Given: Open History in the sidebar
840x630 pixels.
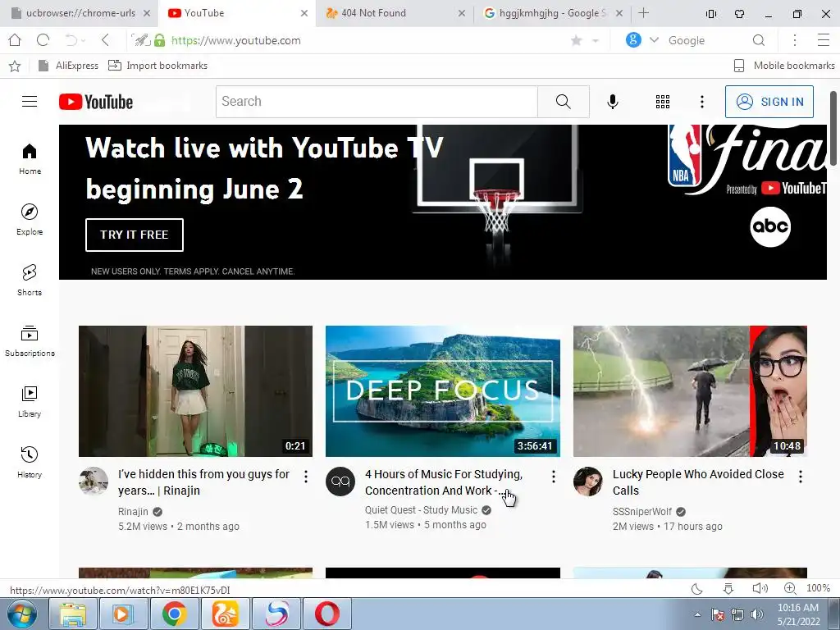Looking at the screenshot, I should (x=30, y=463).
